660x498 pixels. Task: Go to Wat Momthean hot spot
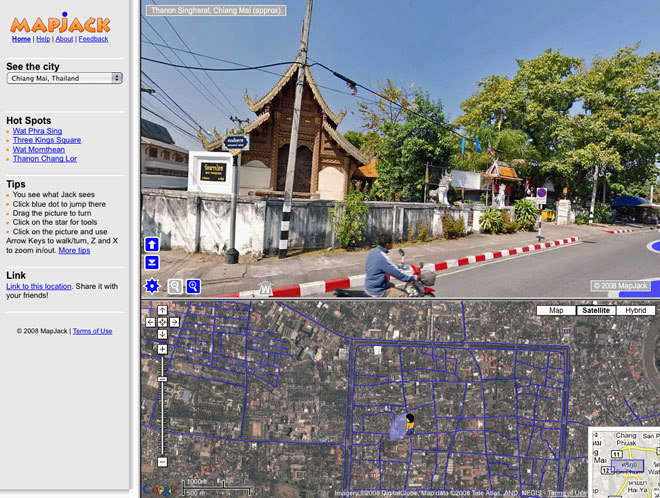coord(39,149)
